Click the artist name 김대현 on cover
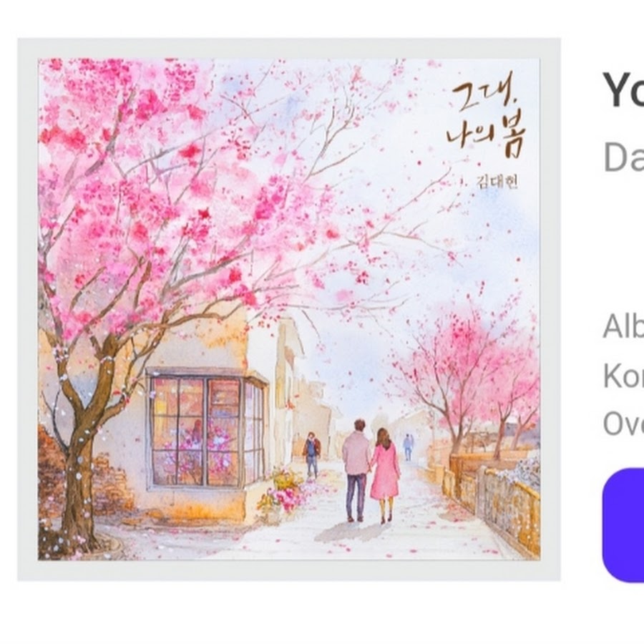The height and width of the screenshot is (644, 644). coord(497,181)
